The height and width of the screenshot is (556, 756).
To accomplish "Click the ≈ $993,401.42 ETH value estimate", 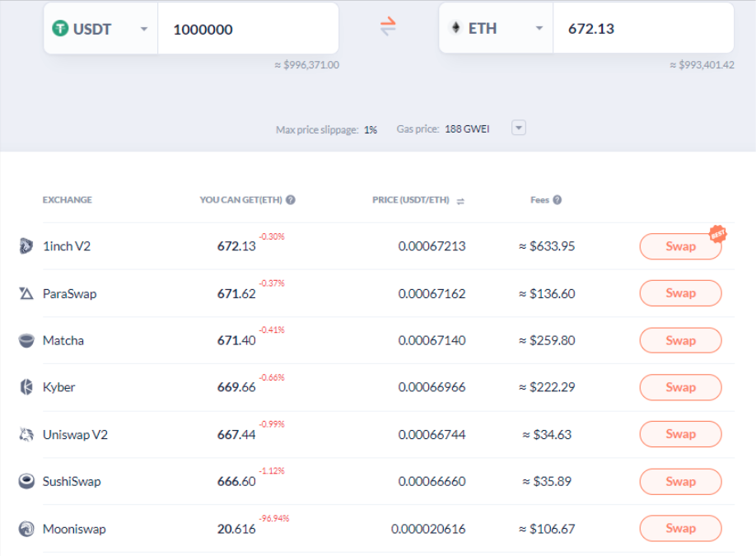I will click(x=702, y=64).
